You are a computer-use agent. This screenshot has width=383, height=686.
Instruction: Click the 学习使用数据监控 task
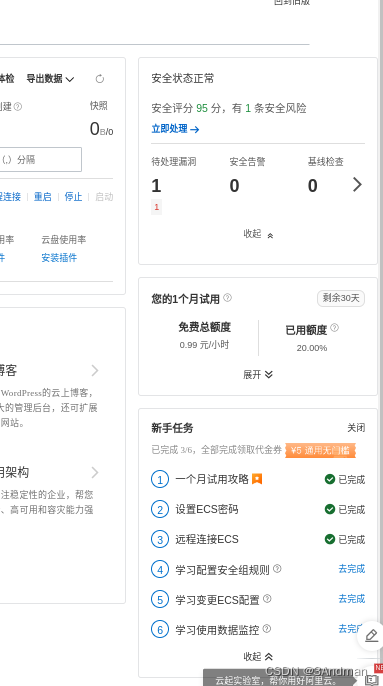(218, 630)
